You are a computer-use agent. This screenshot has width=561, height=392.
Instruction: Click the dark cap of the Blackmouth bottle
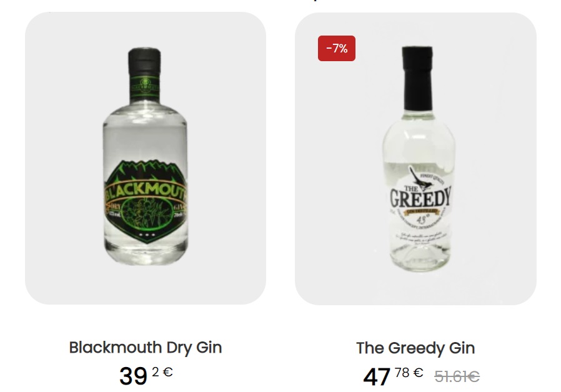tap(144, 61)
